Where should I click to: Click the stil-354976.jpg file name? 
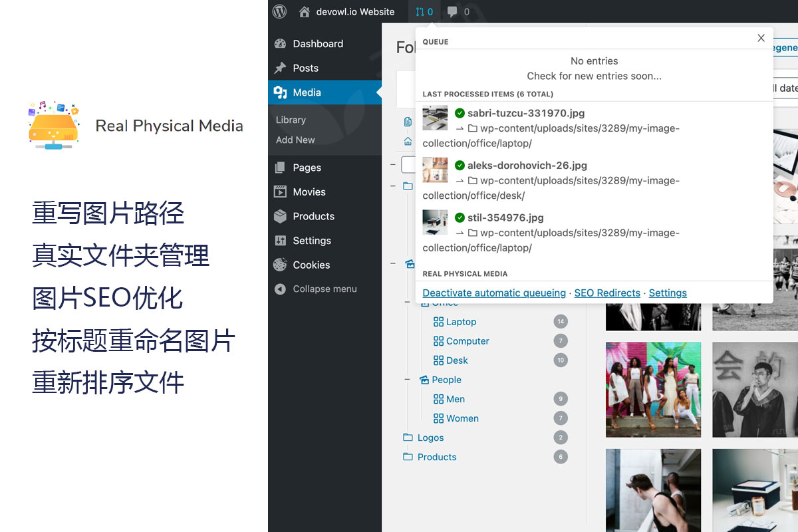(x=505, y=217)
